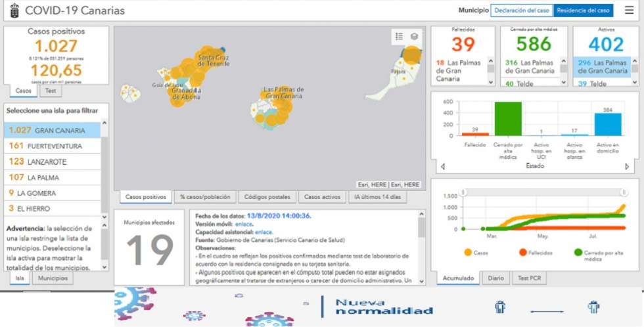Switch to the Códigos postales map tab
644x327 pixels.
[x=267, y=197]
